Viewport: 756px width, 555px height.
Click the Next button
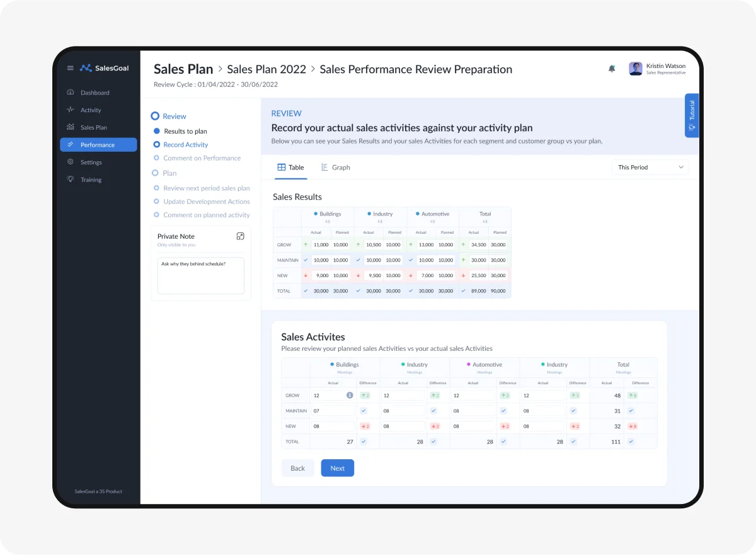[x=337, y=468]
